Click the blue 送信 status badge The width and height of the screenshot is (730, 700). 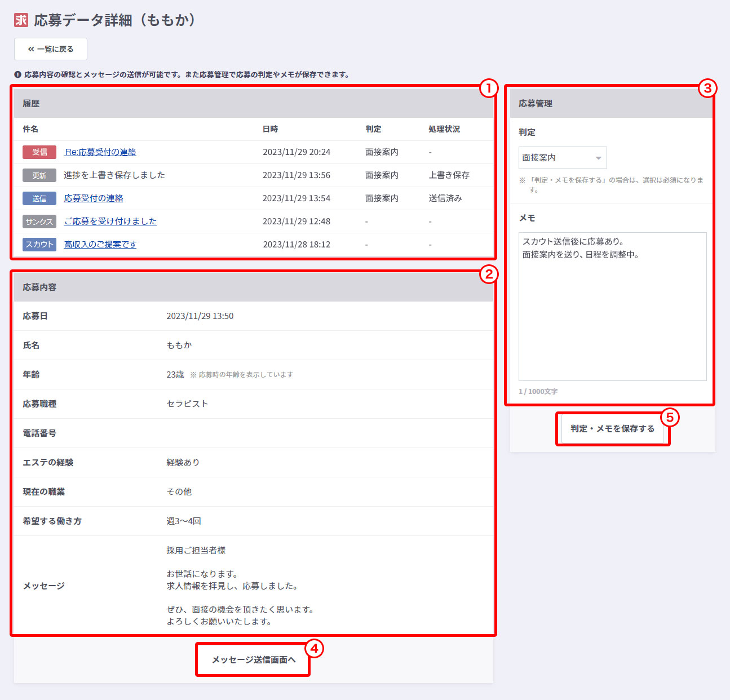coord(39,198)
